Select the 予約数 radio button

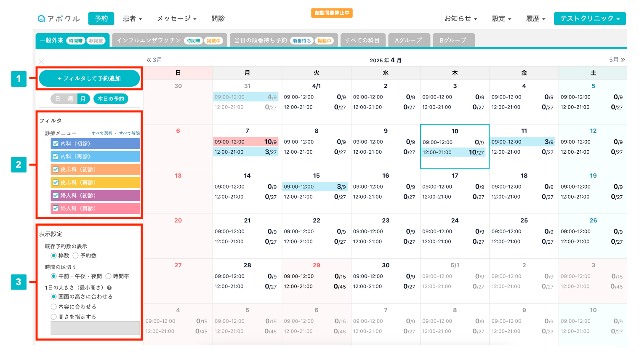tap(76, 256)
